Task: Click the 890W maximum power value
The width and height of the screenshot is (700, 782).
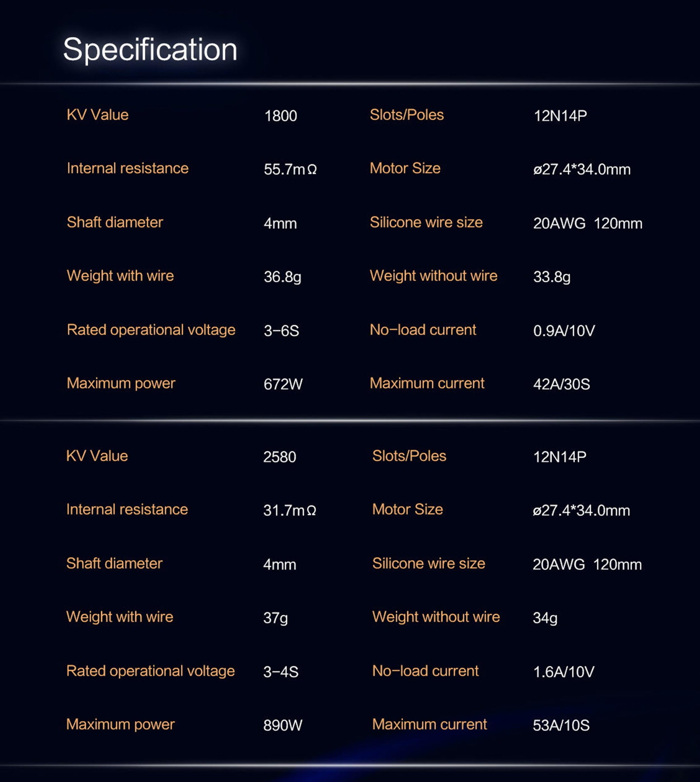Action: pos(283,725)
